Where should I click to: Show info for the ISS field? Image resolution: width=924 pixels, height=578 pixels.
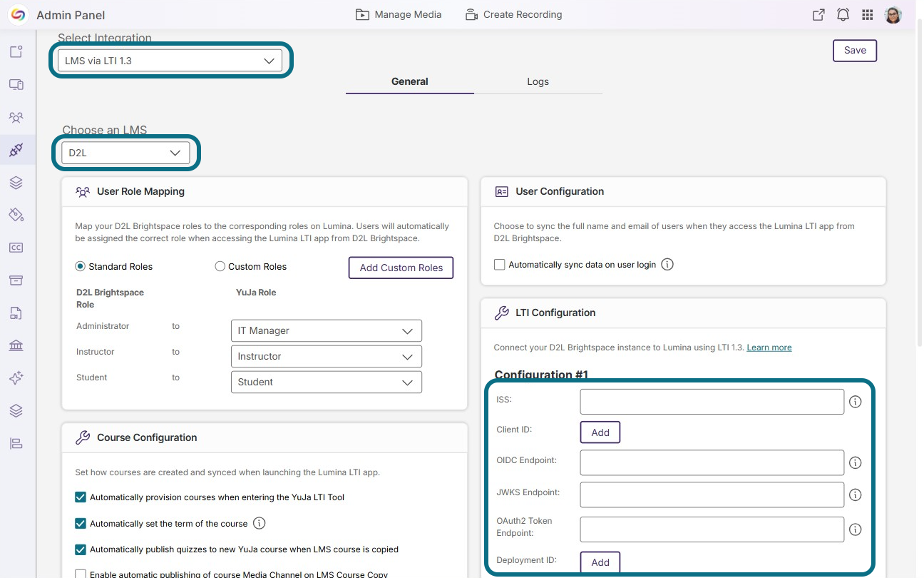click(x=856, y=402)
